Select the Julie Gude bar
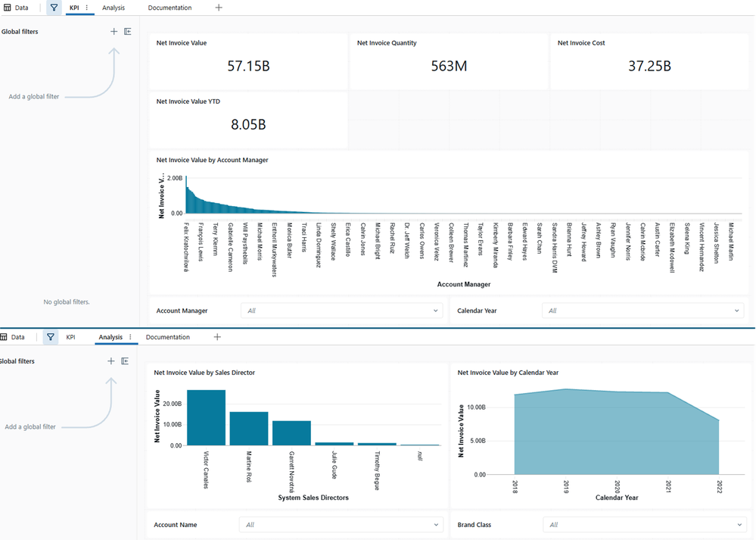The height and width of the screenshot is (540, 756). [334, 444]
